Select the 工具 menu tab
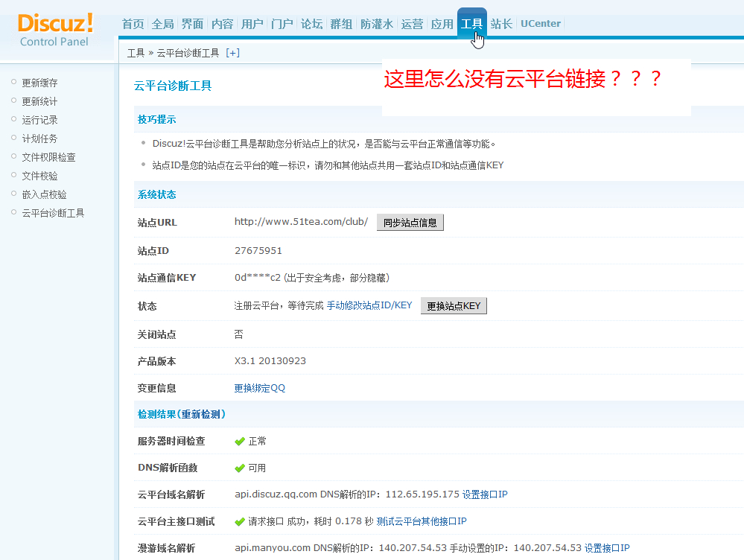Screen dimensions: 744x560 point(471,24)
